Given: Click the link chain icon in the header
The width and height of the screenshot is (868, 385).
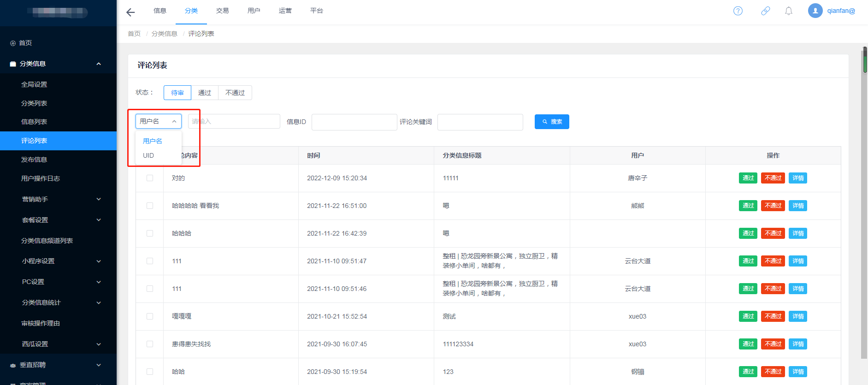Looking at the screenshot, I should tap(766, 11).
